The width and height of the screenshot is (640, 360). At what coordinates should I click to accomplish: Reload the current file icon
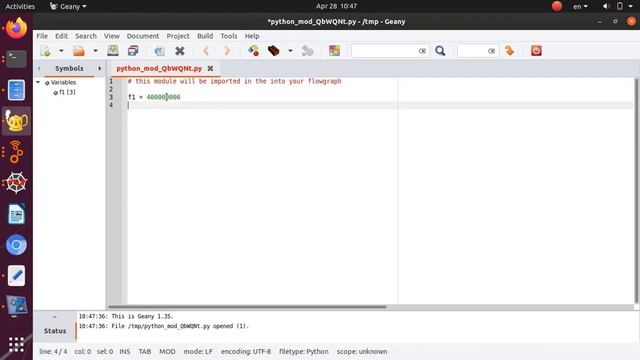pos(160,51)
